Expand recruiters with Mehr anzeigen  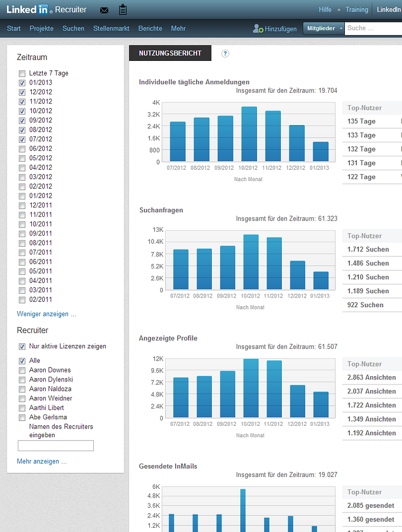click(41, 461)
